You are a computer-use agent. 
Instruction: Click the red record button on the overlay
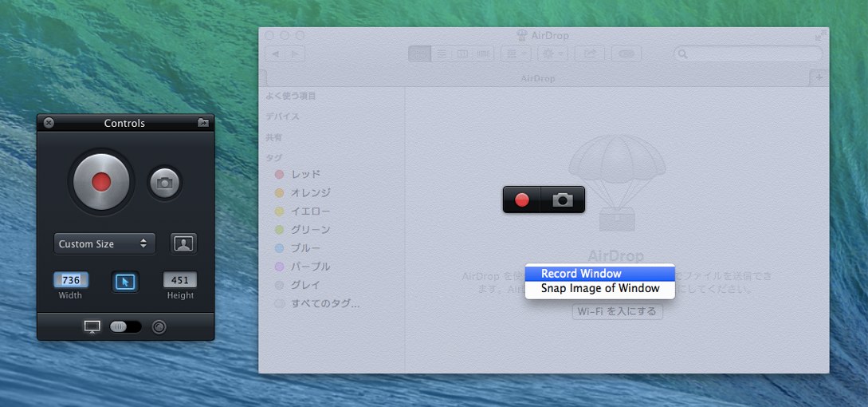521,200
